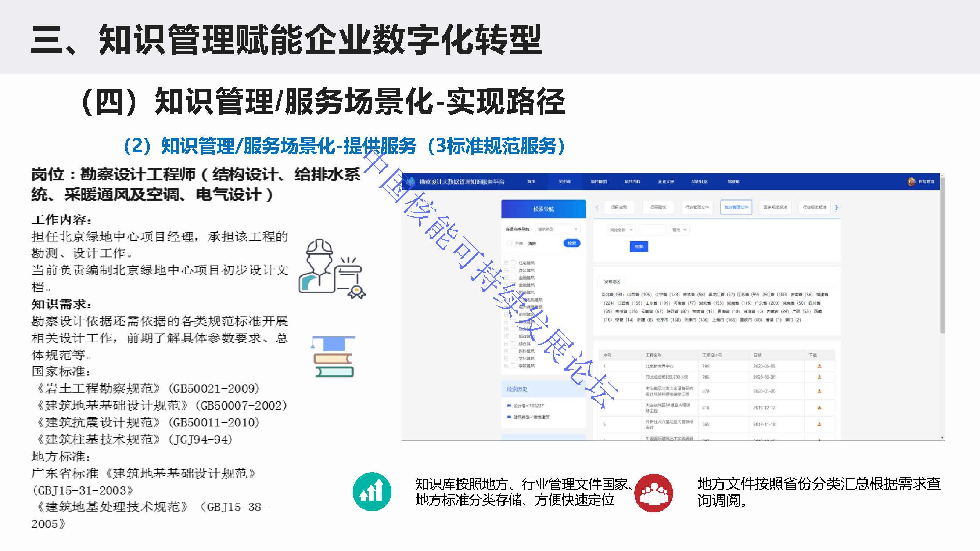The width and height of the screenshot is (980, 551).
Task: Click the keyword text input field
Action: tap(652, 230)
